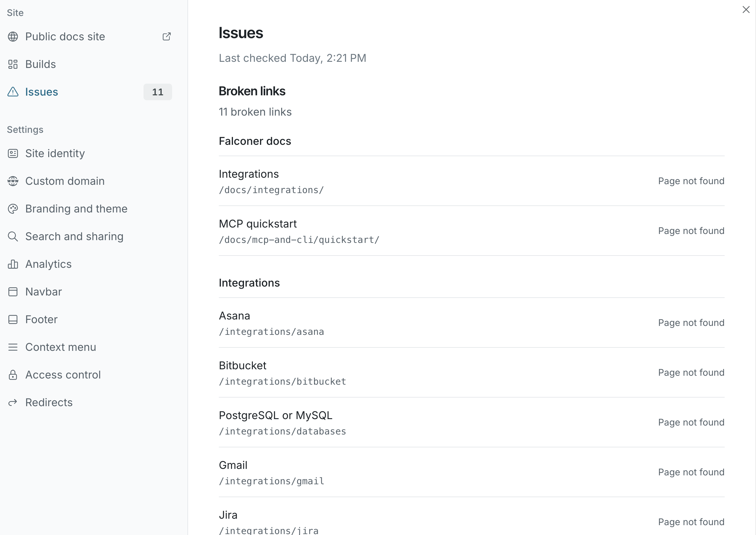This screenshot has width=756, height=535.
Task: Open Redirects settings
Action: pos(89,402)
